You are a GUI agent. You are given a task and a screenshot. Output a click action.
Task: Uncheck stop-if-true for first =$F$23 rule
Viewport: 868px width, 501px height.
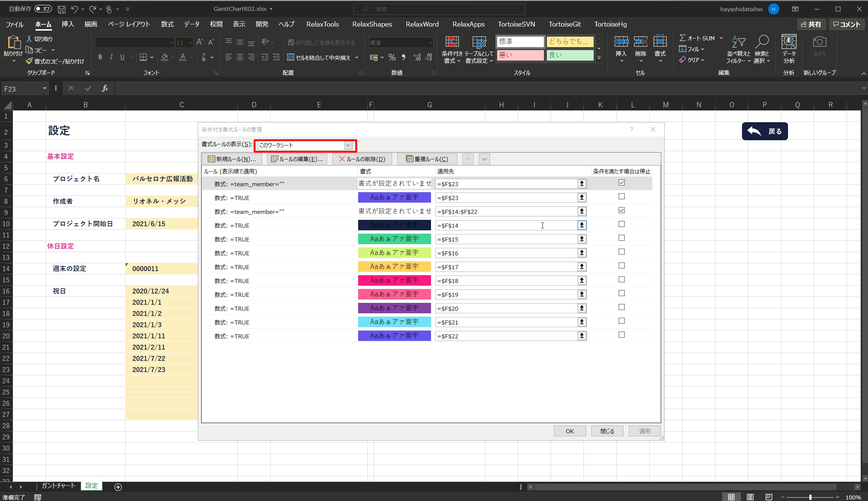[x=621, y=183]
